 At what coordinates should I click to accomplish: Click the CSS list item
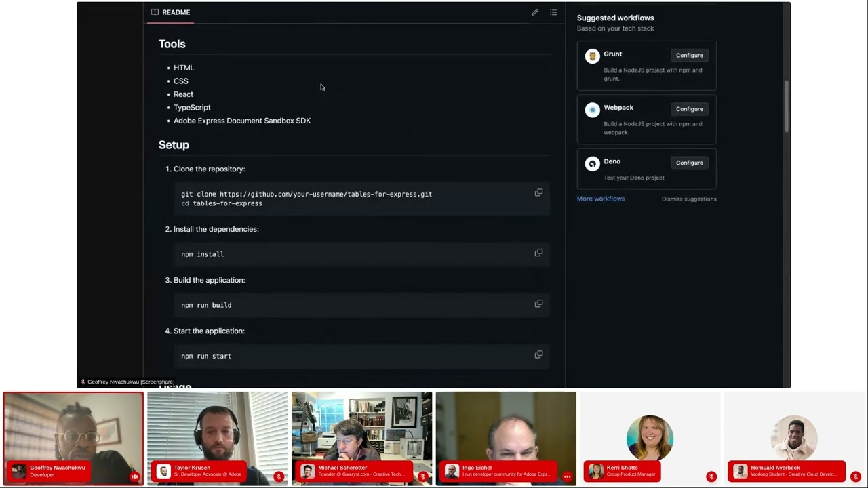coord(181,81)
